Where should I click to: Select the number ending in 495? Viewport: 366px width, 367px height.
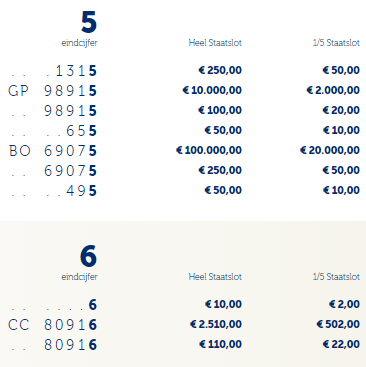52,191
